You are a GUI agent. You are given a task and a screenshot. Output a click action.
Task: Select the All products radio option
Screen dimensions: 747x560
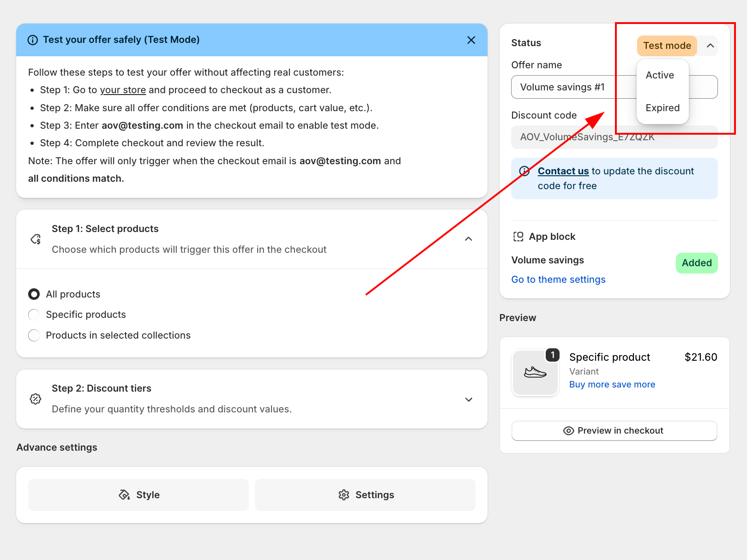point(34,294)
